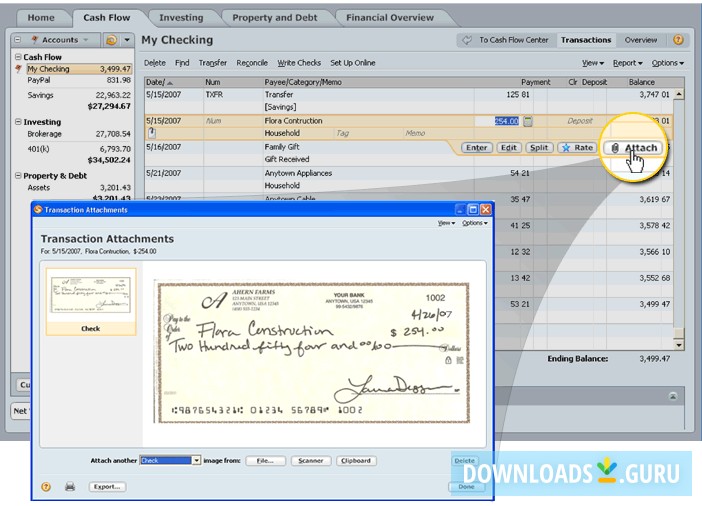Select the Transactions view tab
The image size is (702, 506).
tap(586, 40)
